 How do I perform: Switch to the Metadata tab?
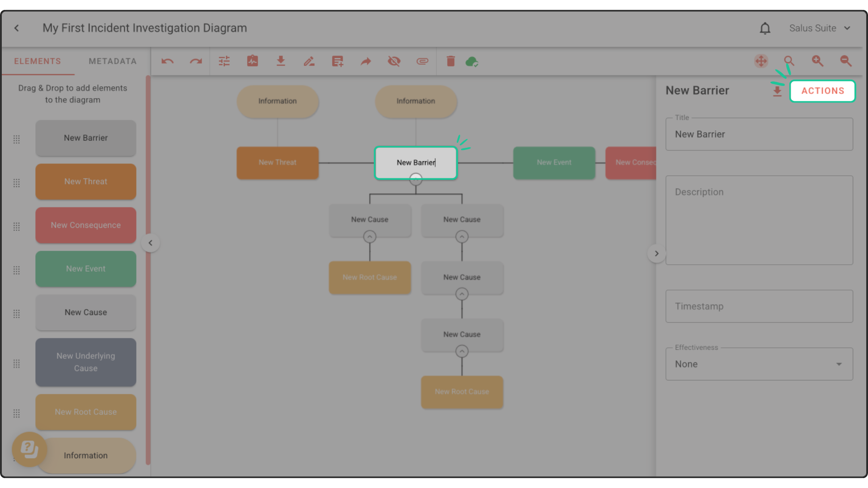pyautogui.click(x=113, y=61)
